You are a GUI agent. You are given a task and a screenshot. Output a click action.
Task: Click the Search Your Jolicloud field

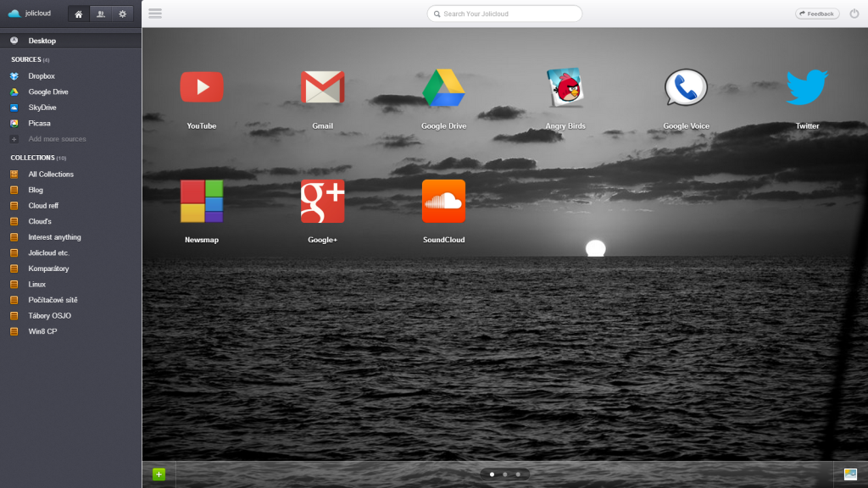[x=504, y=14]
